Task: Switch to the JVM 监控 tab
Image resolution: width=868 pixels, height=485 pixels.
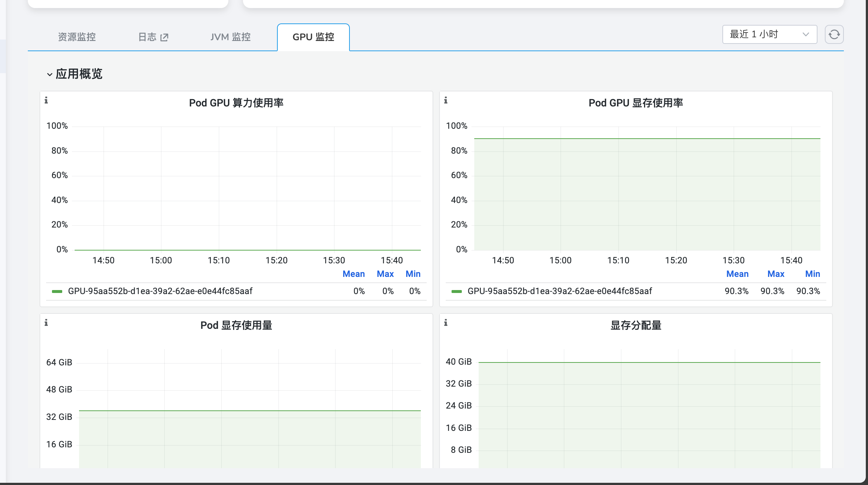Action: coord(230,37)
